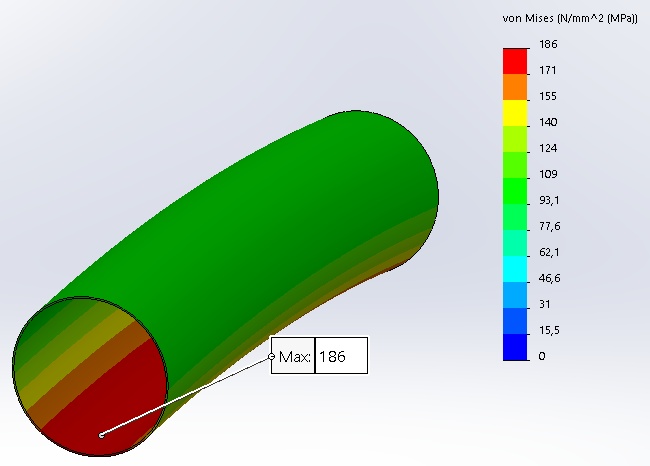Click the legend value 77,6
The image size is (650, 466).
[x=550, y=226]
